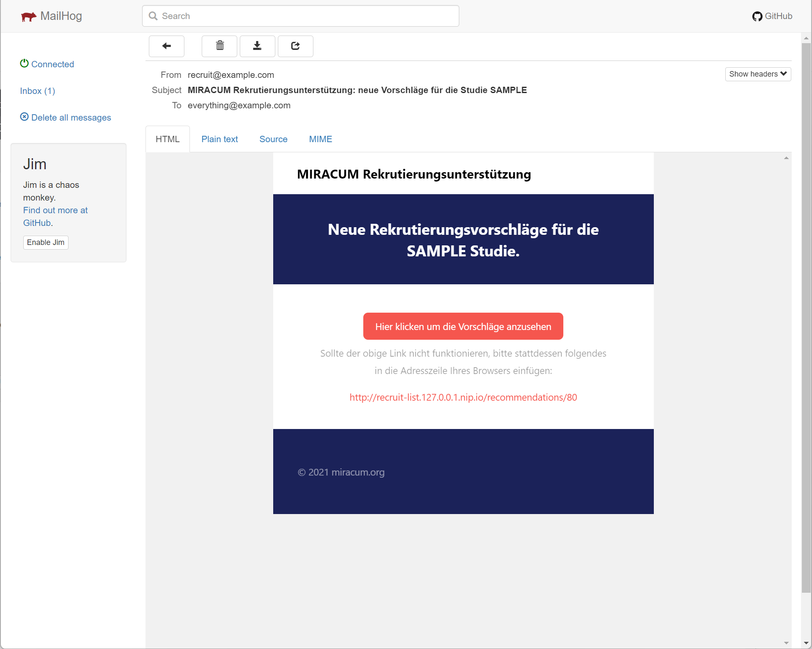This screenshot has height=649, width=812.
Task: Switch to the Plain text tab
Action: click(x=219, y=139)
